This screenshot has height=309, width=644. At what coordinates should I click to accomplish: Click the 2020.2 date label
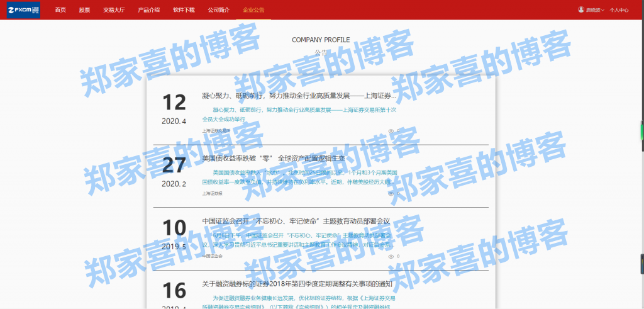174,184
